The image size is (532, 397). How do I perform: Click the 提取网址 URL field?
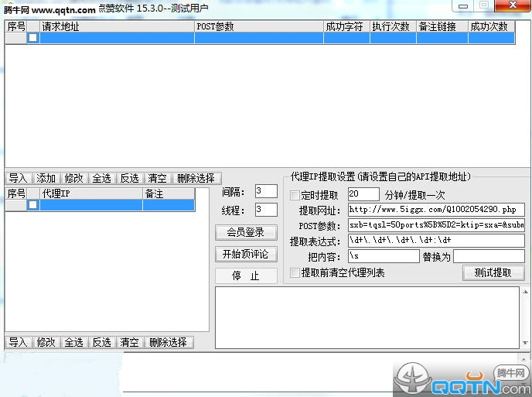(x=436, y=210)
